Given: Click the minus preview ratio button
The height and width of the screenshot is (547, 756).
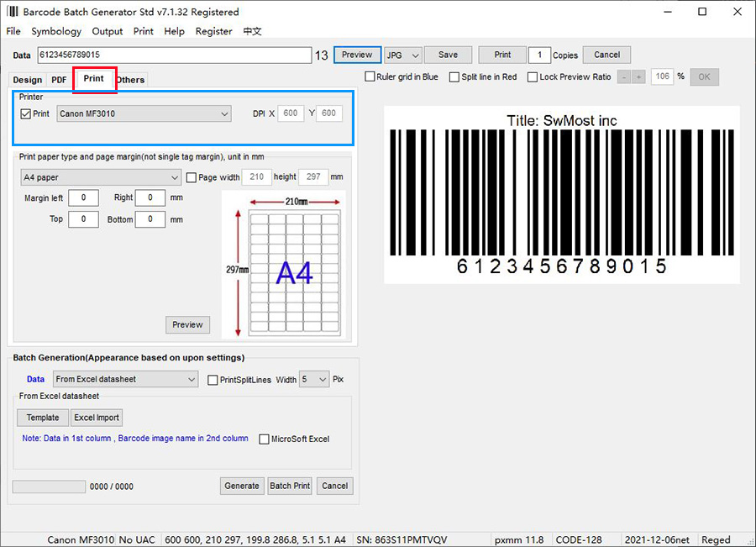Looking at the screenshot, I should 624,76.
